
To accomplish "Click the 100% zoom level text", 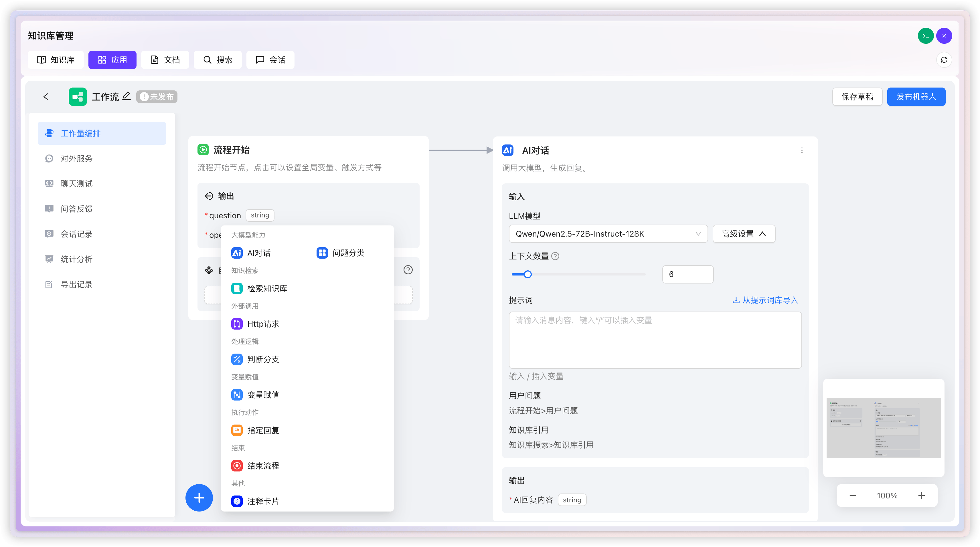I will tap(887, 495).
